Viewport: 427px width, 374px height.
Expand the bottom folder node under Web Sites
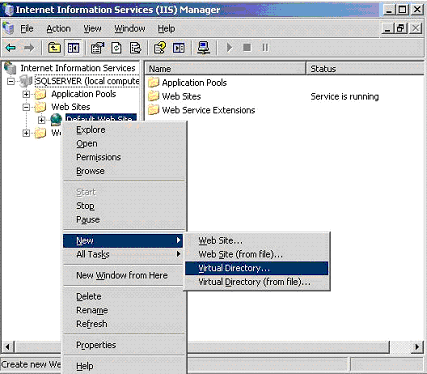click(x=26, y=133)
